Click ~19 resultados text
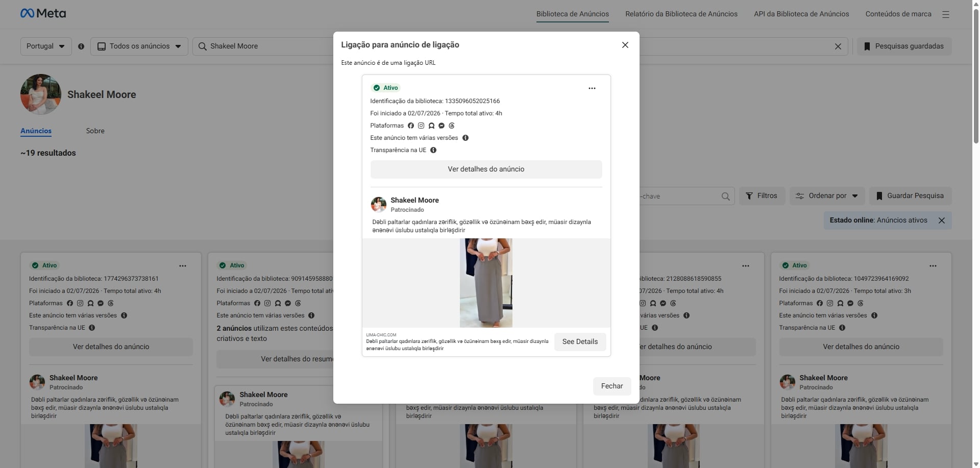Image resolution: width=980 pixels, height=468 pixels. pyautogui.click(x=48, y=153)
